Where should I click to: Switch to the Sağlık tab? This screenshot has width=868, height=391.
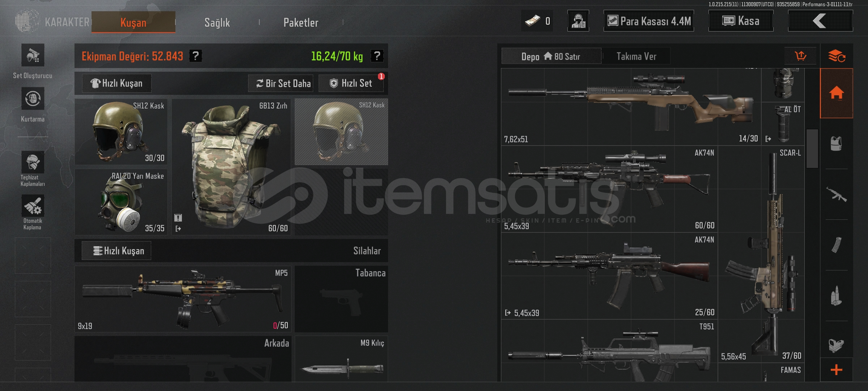217,22
